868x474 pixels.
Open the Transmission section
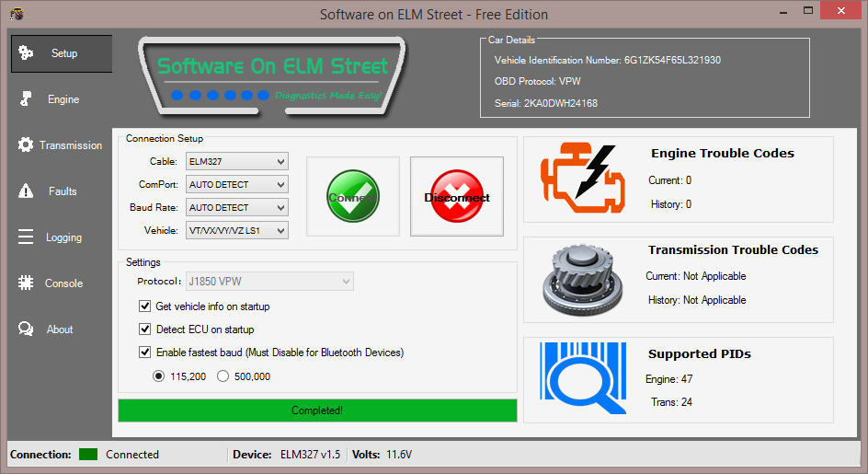point(71,145)
